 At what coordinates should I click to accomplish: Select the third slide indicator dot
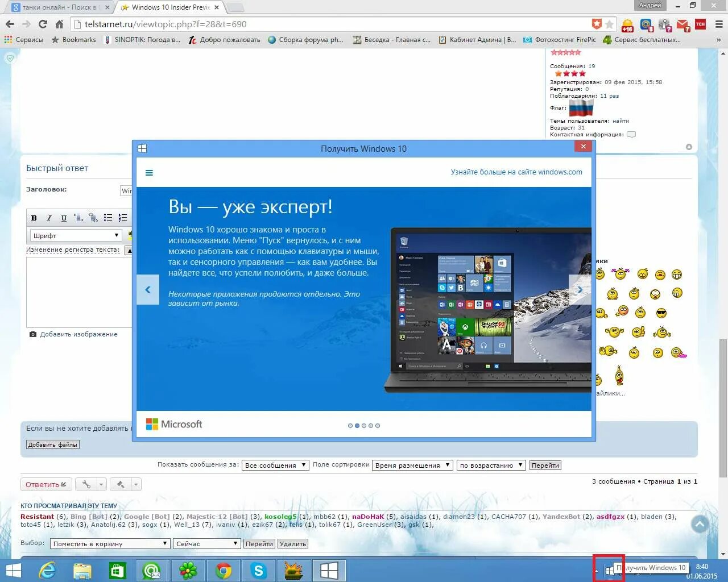(364, 426)
